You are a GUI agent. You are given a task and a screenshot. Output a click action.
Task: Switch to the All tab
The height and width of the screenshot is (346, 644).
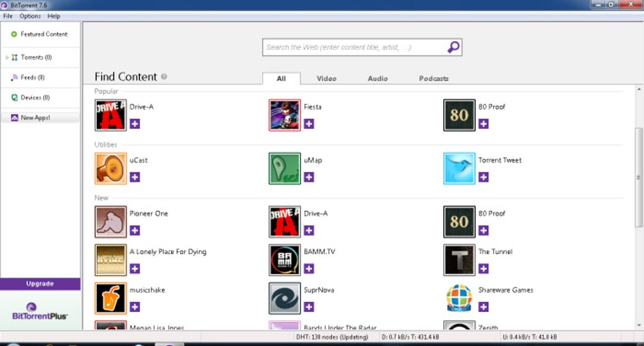(x=281, y=78)
